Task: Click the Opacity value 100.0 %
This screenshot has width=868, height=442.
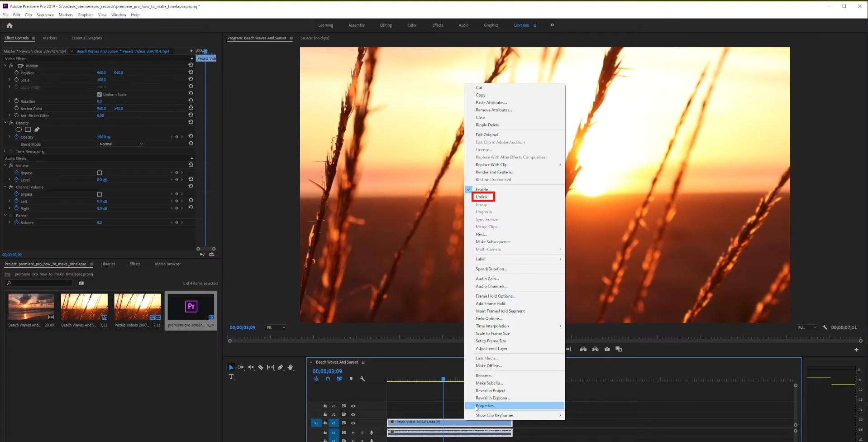Action: click(x=104, y=137)
